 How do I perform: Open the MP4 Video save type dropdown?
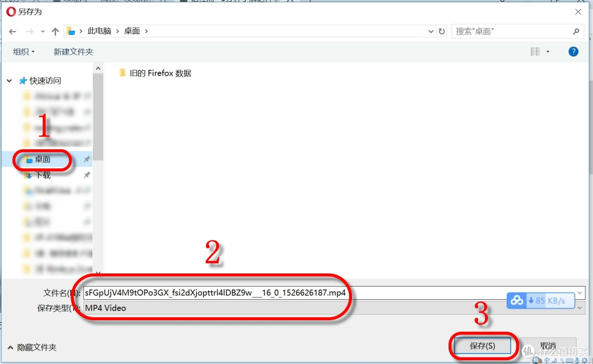tap(334, 308)
